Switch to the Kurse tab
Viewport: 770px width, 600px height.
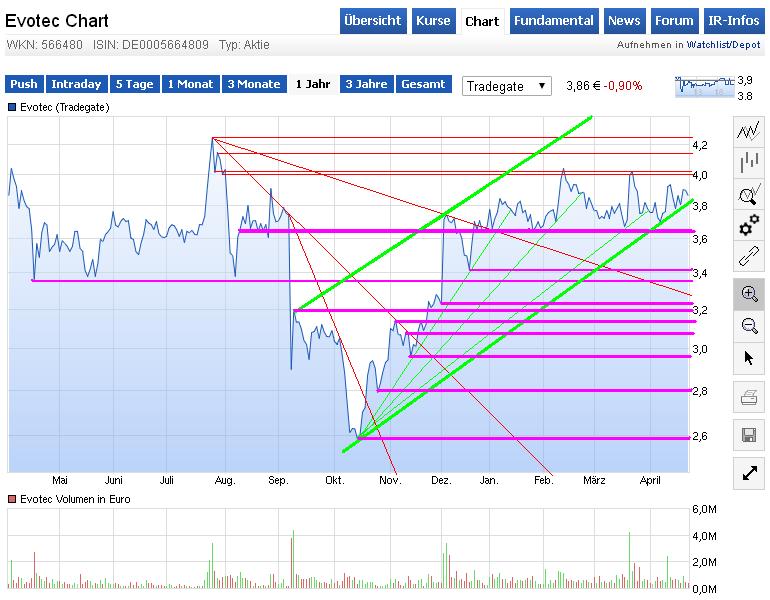click(x=434, y=21)
